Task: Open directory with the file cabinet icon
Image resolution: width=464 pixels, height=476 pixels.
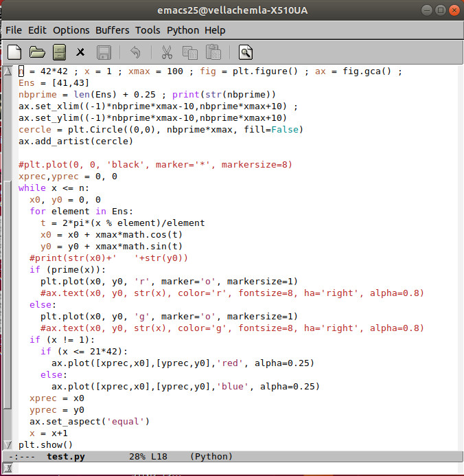Action: 59,52
